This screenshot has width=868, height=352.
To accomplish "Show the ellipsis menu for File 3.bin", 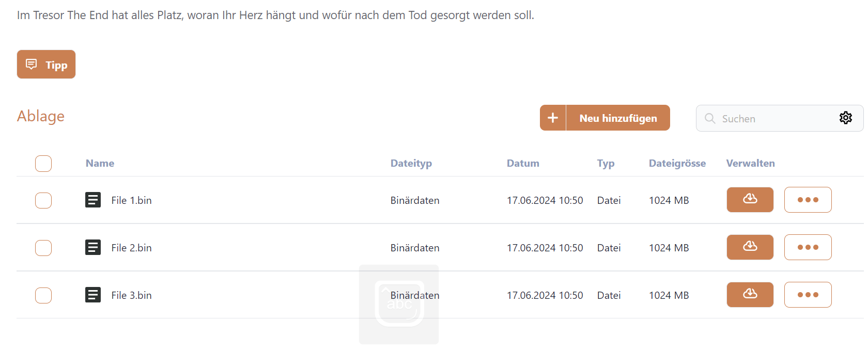I will tap(808, 295).
